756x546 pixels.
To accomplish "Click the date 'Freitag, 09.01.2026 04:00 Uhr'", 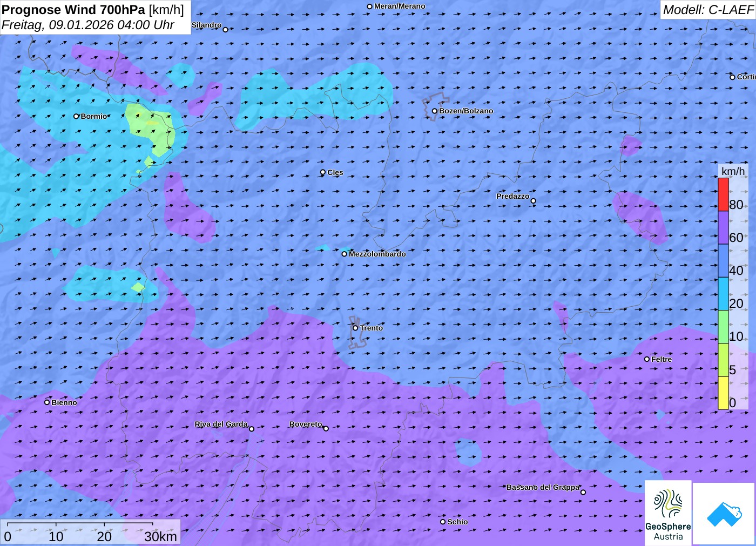I will tap(88, 25).
